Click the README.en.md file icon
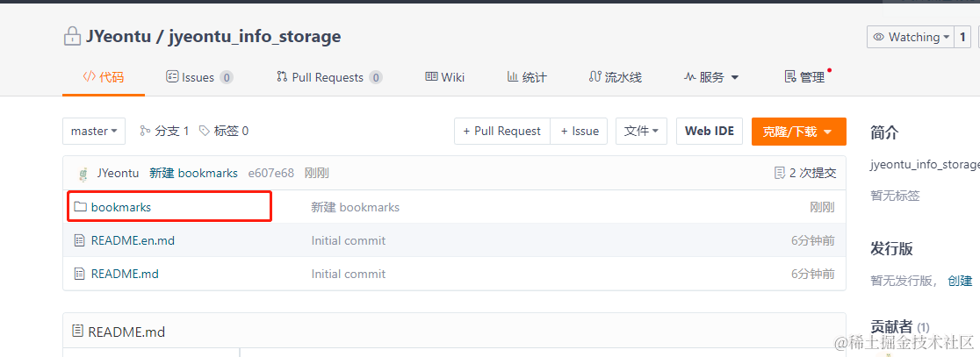 point(80,240)
